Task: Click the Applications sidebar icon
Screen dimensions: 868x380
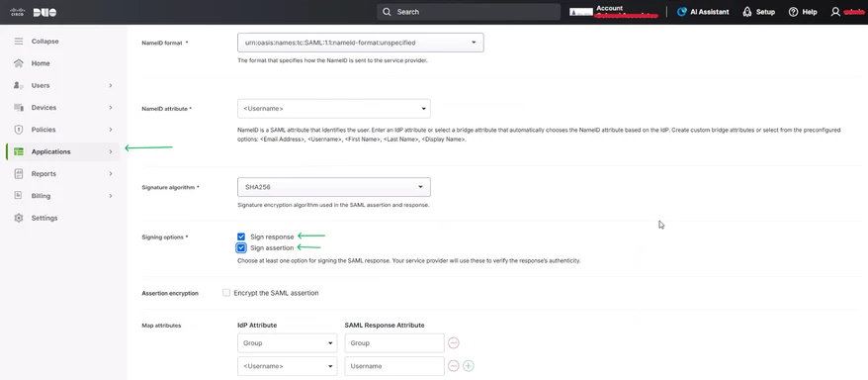Action: [x=19, y=151]
